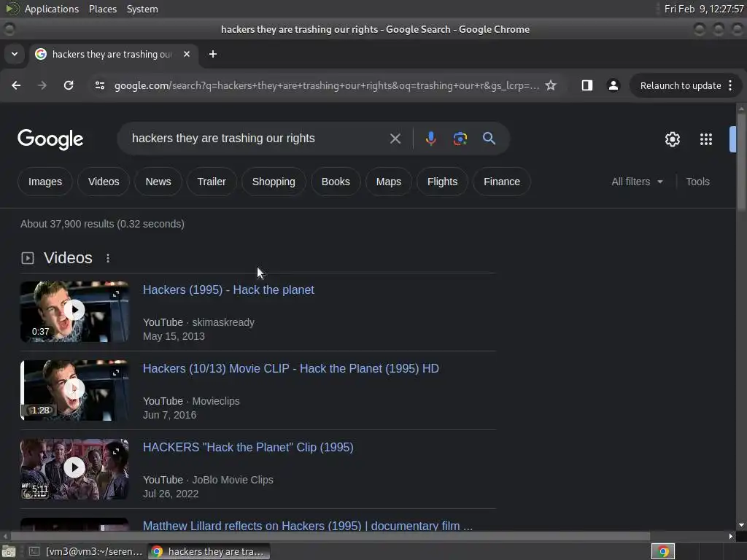Filter results by Images
The height and width of the screenshot is (560, 747).
coord(44,182)
